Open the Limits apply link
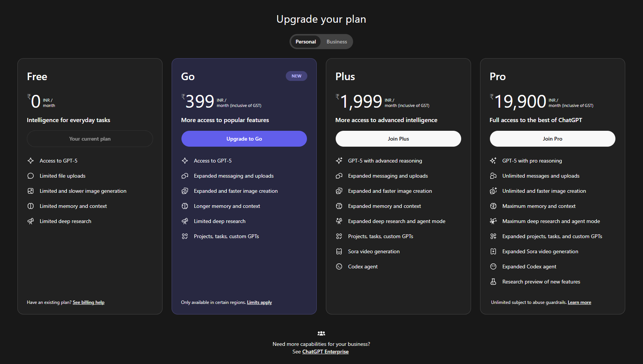 tap(259, 302)
